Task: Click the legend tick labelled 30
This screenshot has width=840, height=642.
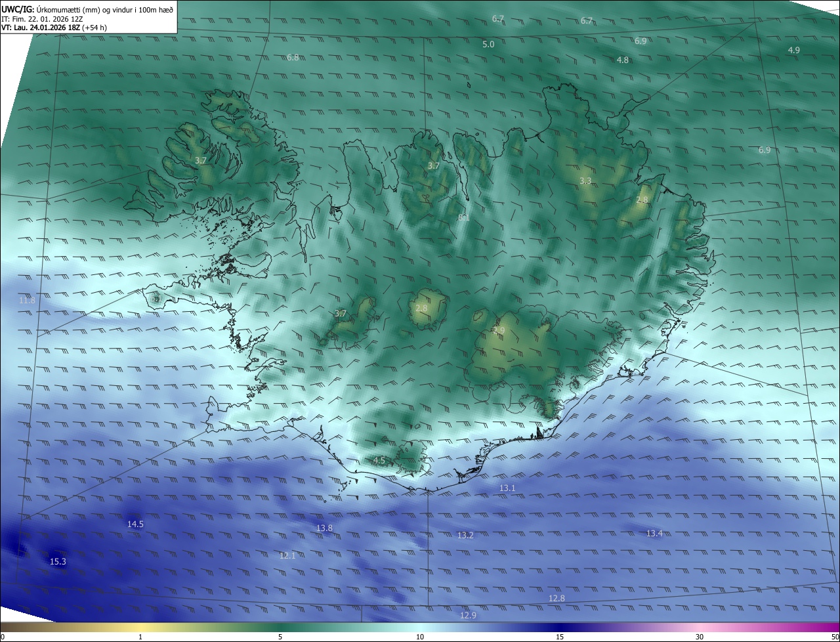Action: (700, 637)
